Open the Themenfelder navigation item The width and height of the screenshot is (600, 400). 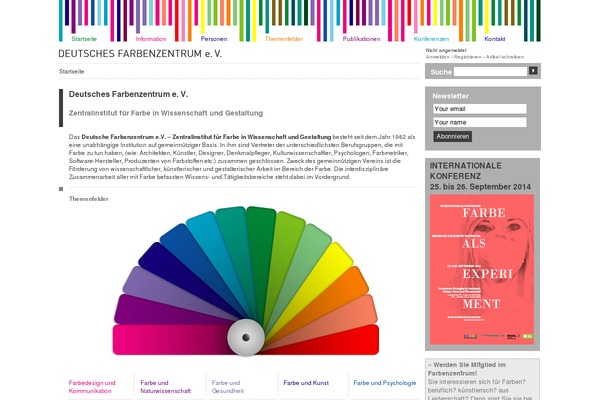pyautogui.click(x=284, y=39)
